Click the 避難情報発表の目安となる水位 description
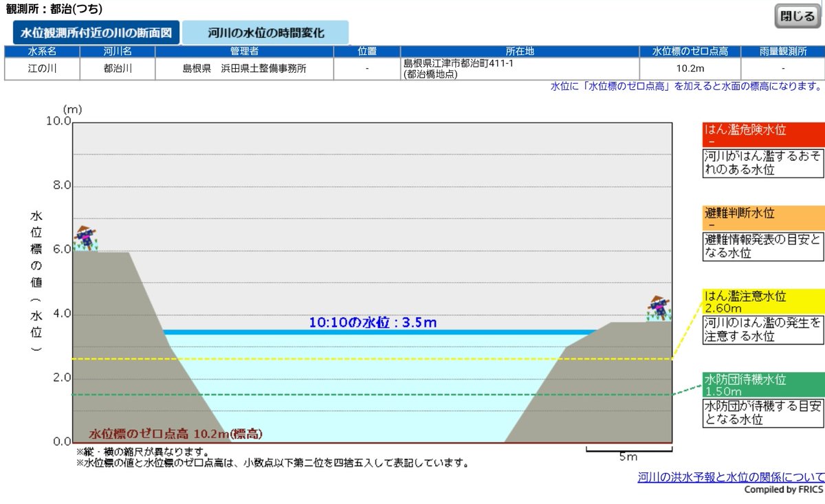Image resolution: width=825 pixels, height=504 pixels. coord(763,246)
